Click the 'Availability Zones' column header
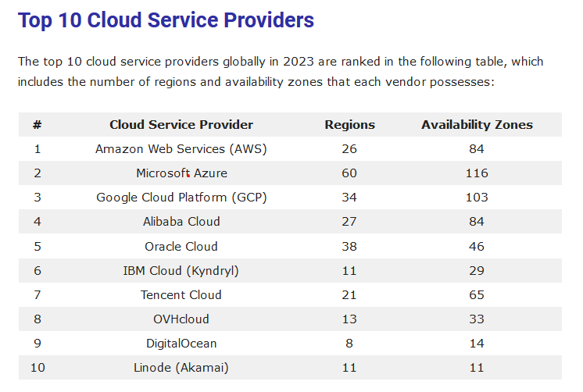 click(477, 125)
